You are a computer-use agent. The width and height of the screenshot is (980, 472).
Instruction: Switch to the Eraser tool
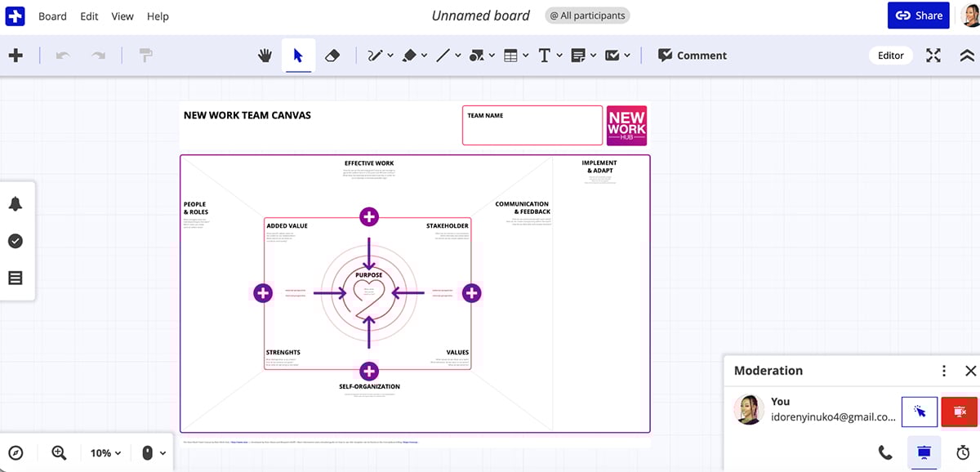[x=332, y=55]
